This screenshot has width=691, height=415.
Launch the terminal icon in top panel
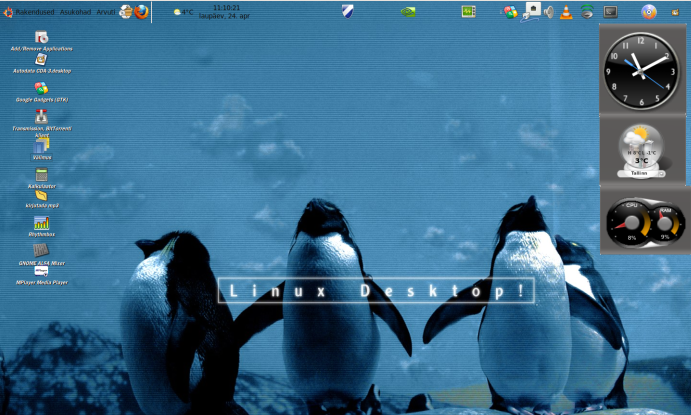[610, 12]
